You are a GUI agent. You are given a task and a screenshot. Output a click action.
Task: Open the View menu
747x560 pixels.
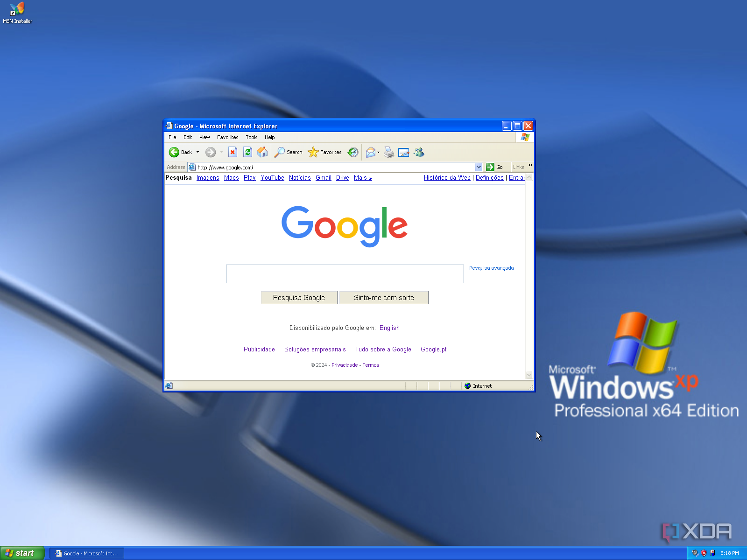204,137
